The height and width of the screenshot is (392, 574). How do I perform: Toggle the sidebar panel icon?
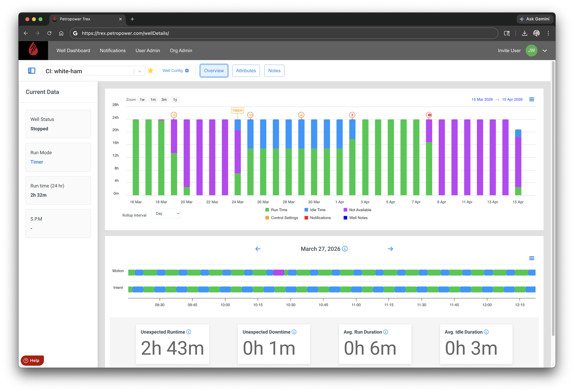pyautogui.click(x=32, y=71)
